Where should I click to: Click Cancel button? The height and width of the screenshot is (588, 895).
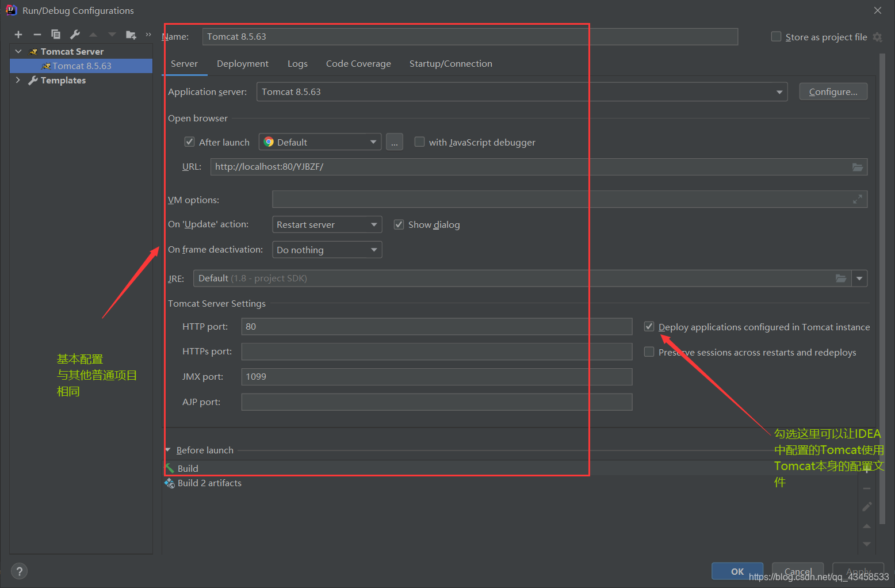798,571
